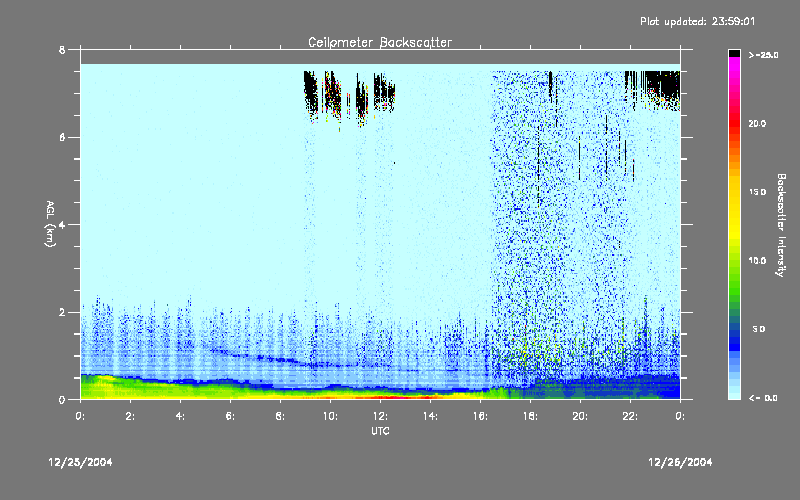Click the colorbar label '10.0'
Viewport: 800px width, 500px height.
[x=757, y=261]
